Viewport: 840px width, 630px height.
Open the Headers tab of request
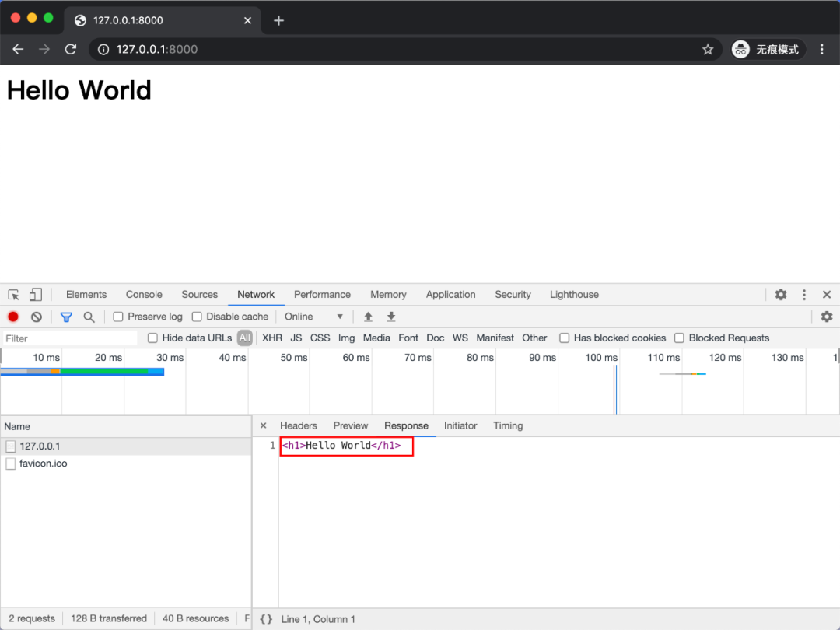point(299,426)
